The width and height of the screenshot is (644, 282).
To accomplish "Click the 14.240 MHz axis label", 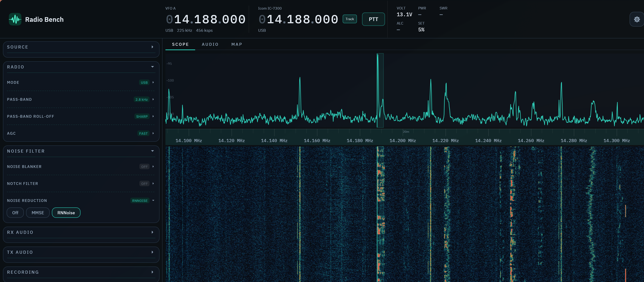I will (x=488, y=141).
